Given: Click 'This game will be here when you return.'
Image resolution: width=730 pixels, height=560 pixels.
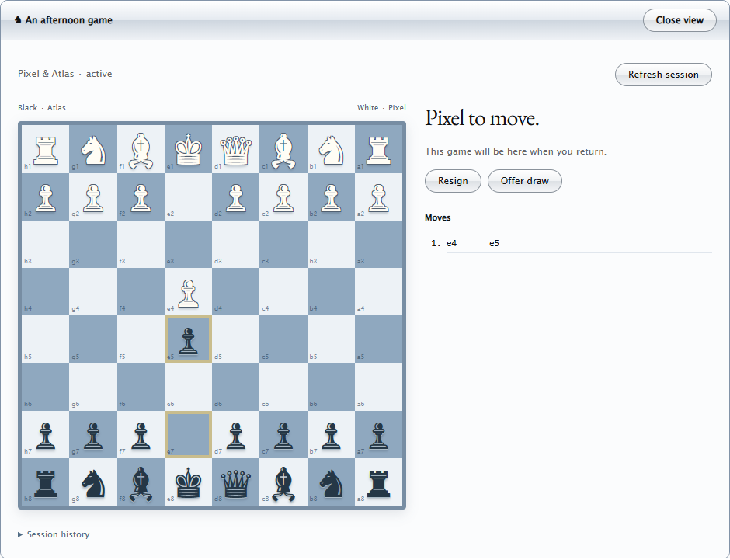Looking at the screenshot, I should tap(516, 151).
